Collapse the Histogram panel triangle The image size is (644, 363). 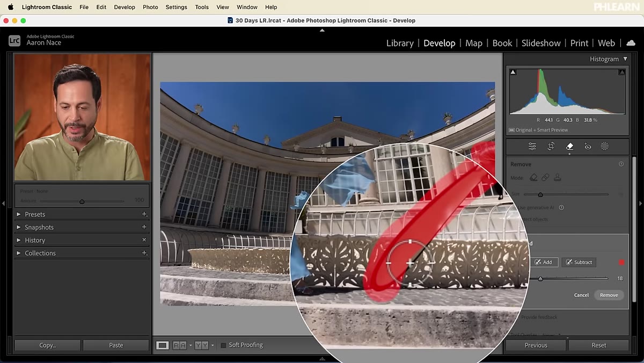[625, 59]
